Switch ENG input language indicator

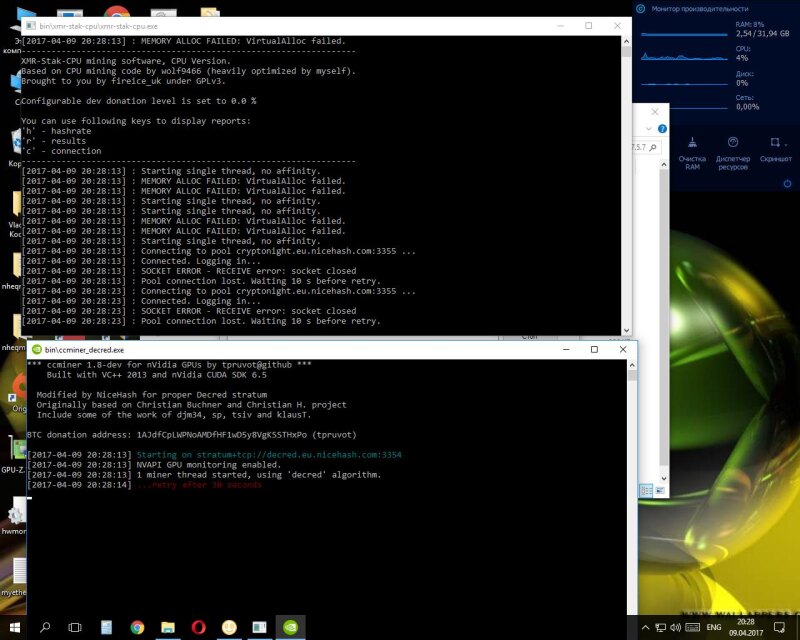click(x=713, y=627)
